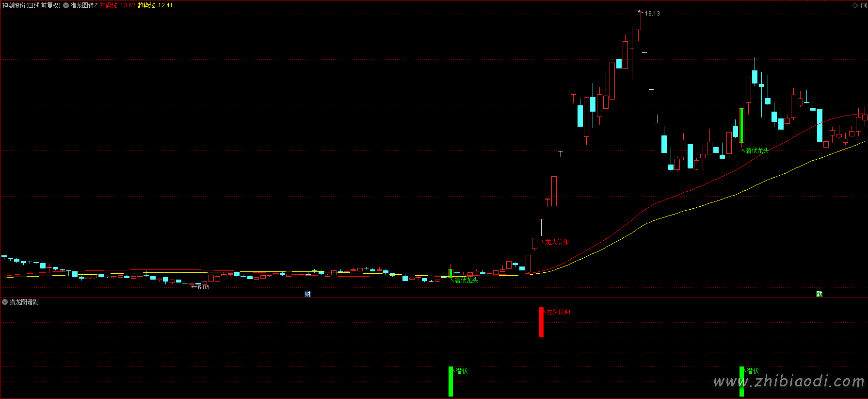This screenshot has width=868, height=399.
Task: Click the 18.13 high price label
Action: 652,14
